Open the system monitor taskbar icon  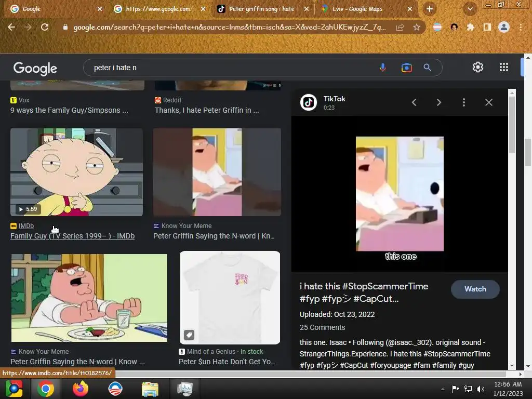(185, 389)
